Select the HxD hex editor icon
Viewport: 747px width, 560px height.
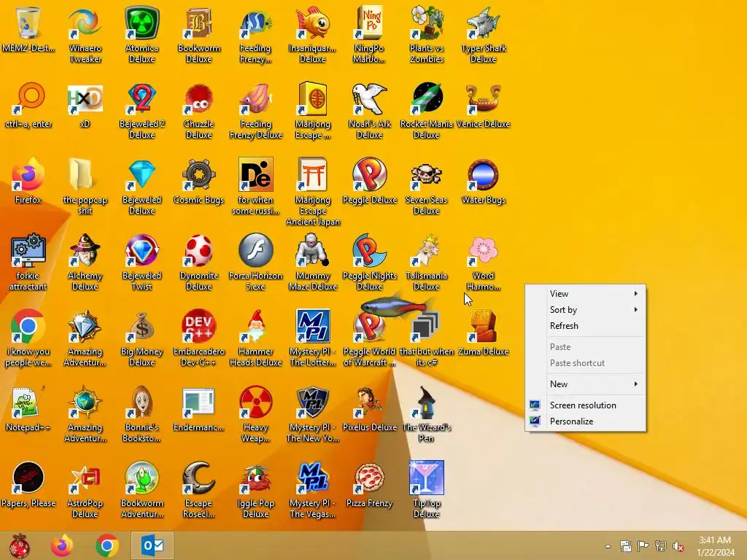point(85,98)
